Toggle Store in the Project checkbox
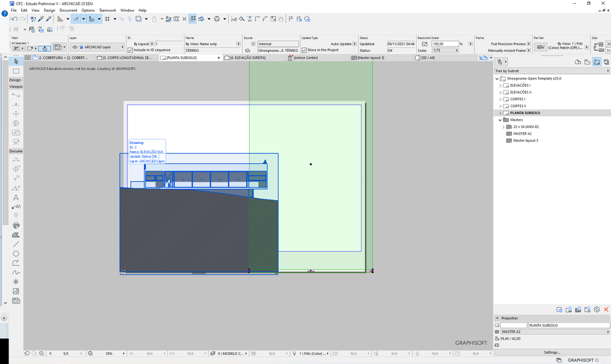 (x=304, y=50)
